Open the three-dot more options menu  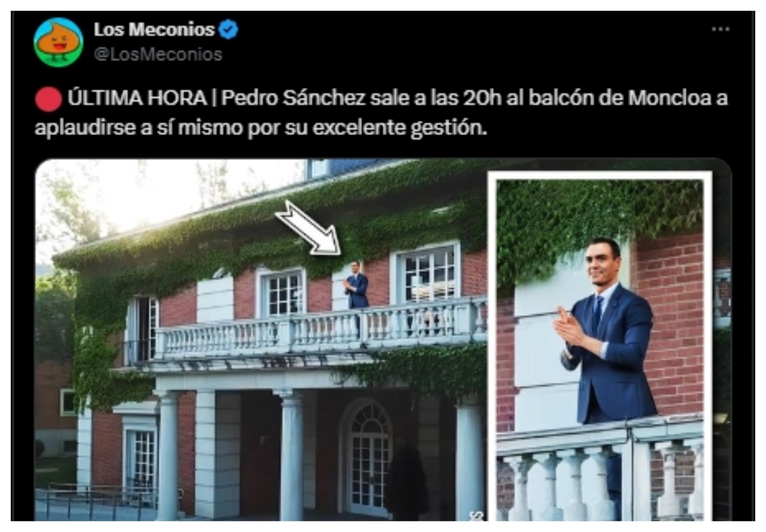[720, 29]
